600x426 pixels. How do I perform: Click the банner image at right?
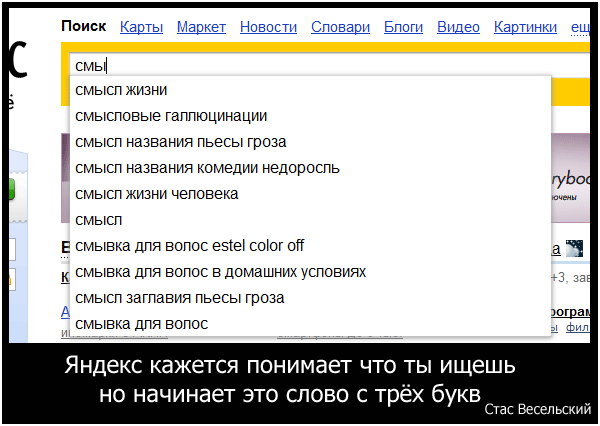(570, 178)
